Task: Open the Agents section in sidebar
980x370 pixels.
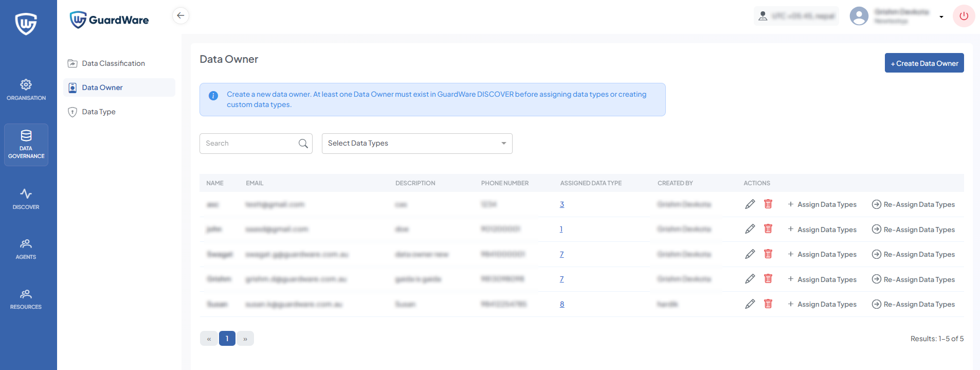Action: click(26, 249)
